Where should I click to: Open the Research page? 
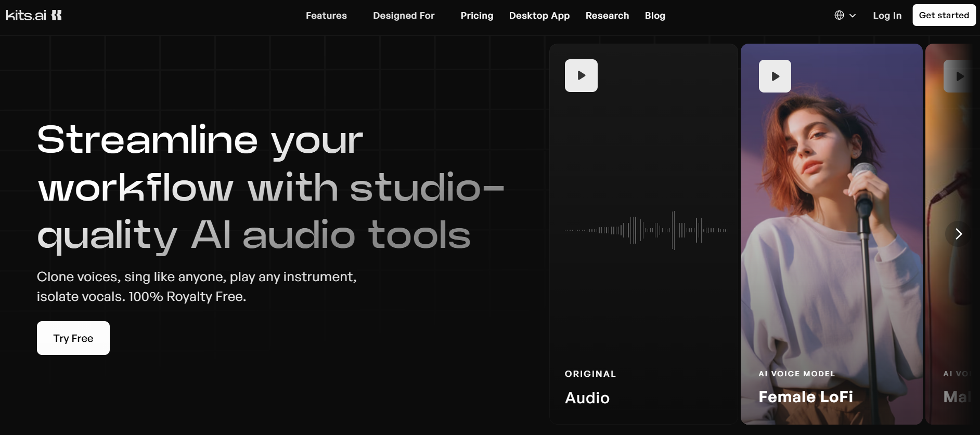coord(607,16)
